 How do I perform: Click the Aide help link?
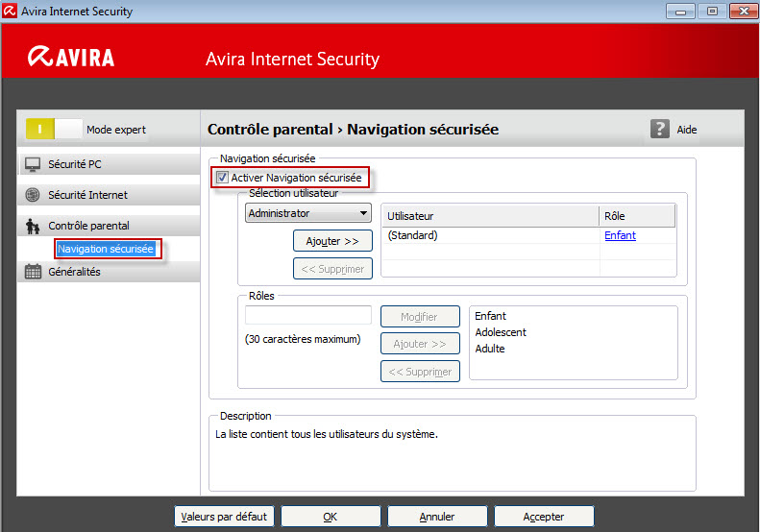687,130
